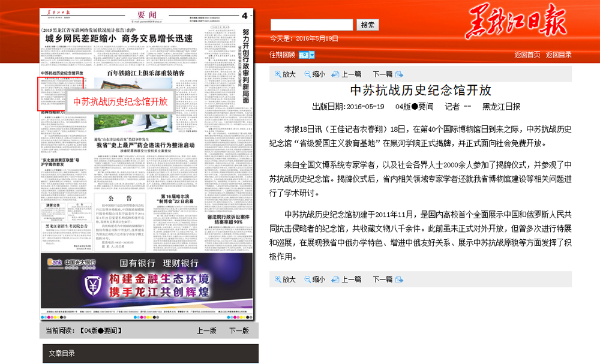
Task: Go to next page with 下一版
Action: [238, 330]
